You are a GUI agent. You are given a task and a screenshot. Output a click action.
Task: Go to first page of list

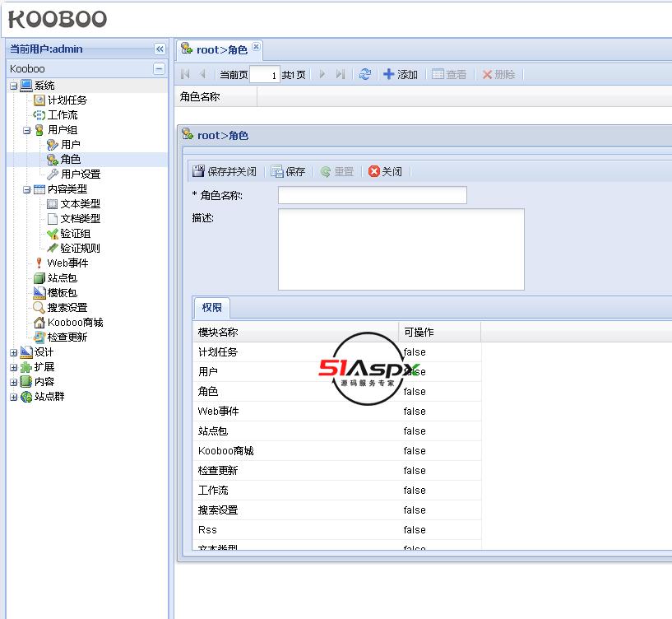tap(185, 74)
